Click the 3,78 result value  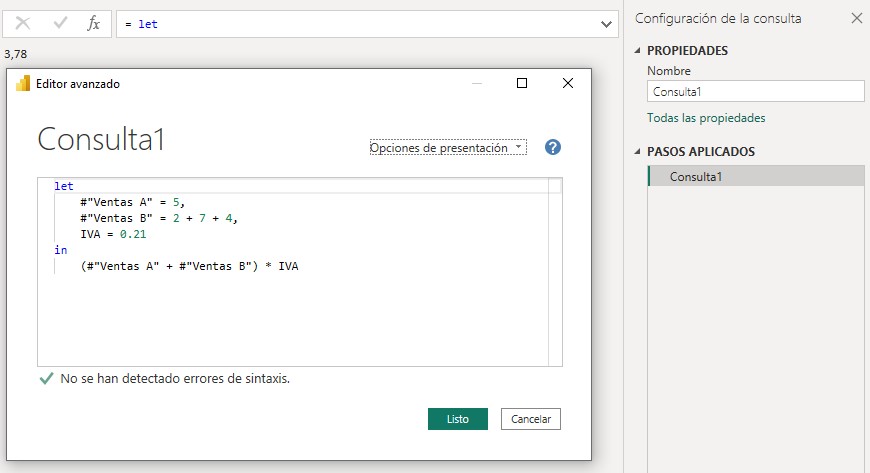16,54
